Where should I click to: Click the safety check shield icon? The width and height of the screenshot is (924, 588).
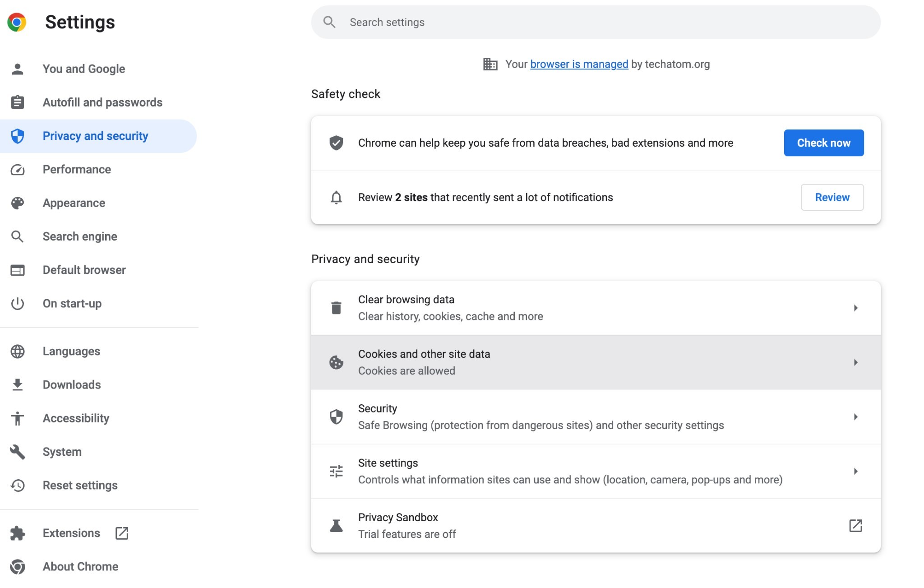[336, 143]
